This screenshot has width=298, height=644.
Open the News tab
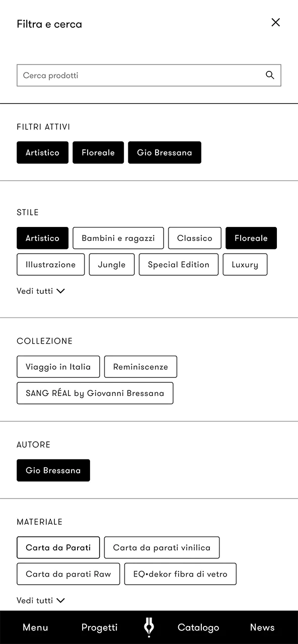[x=262, y=627]
